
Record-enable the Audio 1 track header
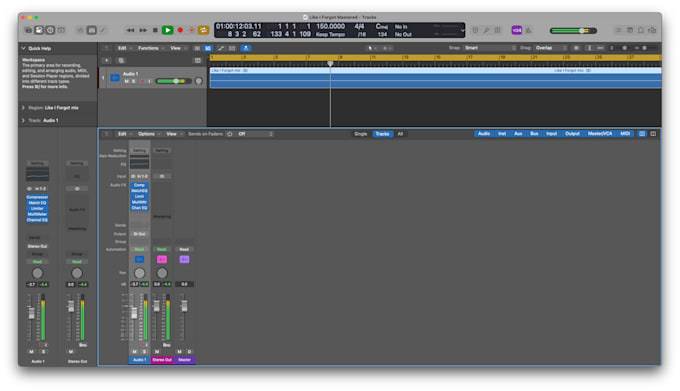click(141, 81)
